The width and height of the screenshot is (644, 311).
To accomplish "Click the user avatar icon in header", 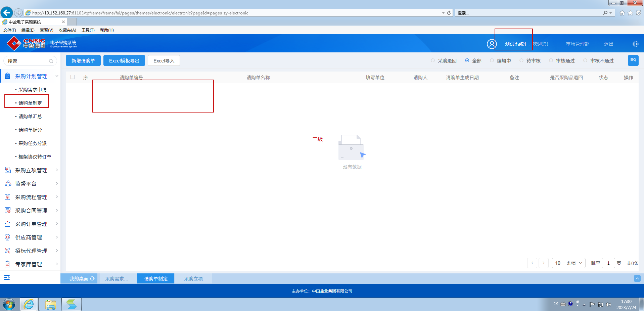I will tap(492, 44).
